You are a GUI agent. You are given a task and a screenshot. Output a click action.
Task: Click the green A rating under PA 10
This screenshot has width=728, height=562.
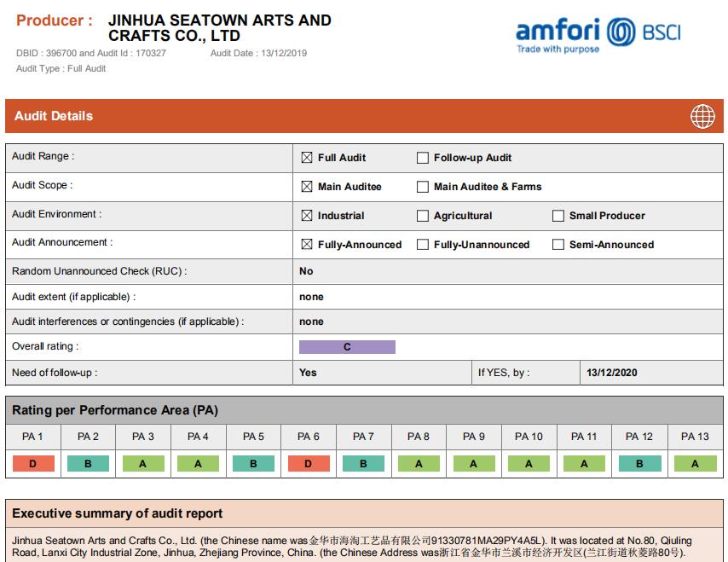529,464
